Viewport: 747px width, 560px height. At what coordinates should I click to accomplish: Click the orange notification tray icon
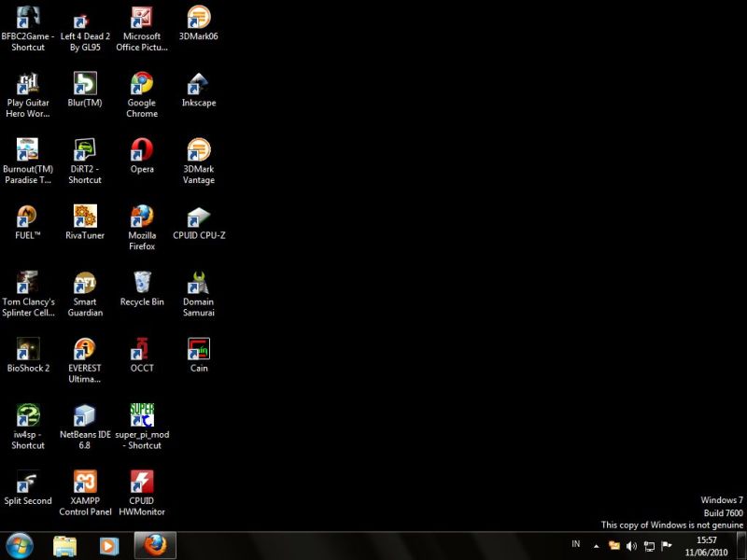click(614, 546)
